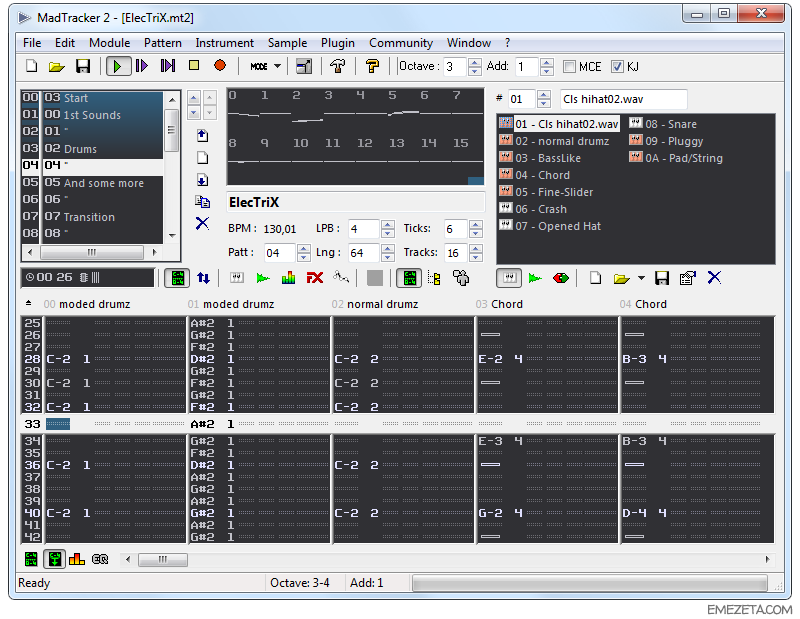Screen dimensions: 800x619
Task: Click the gray hammer tool icon
Action: coord(337,66)
